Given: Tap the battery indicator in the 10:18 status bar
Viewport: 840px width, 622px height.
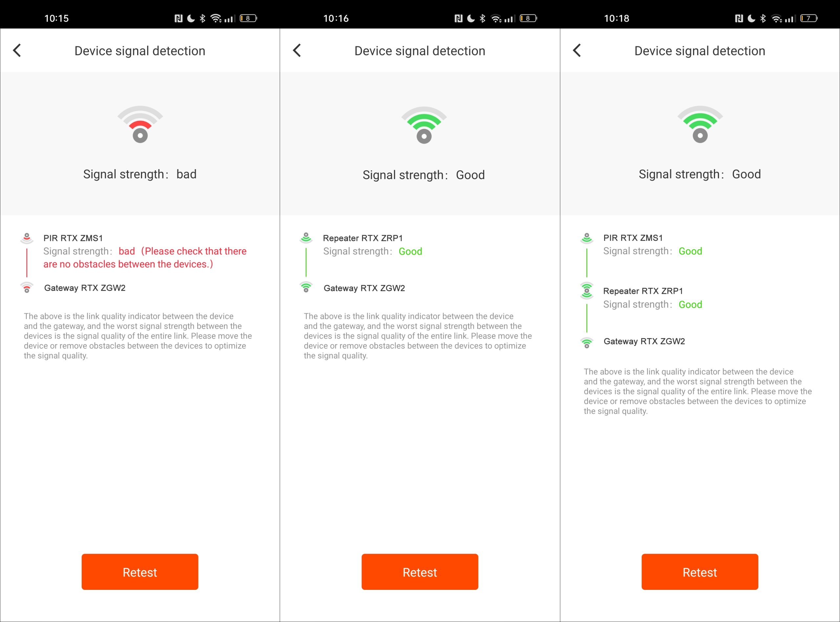Looking at the screenshot, I should click(x=808, y=18).
